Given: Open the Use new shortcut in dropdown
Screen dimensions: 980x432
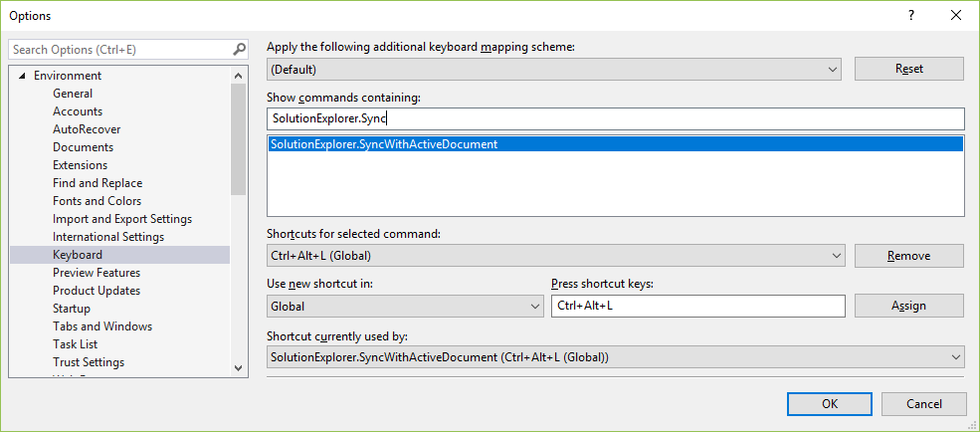Looking at the screenshot, I should pos(535,307).
